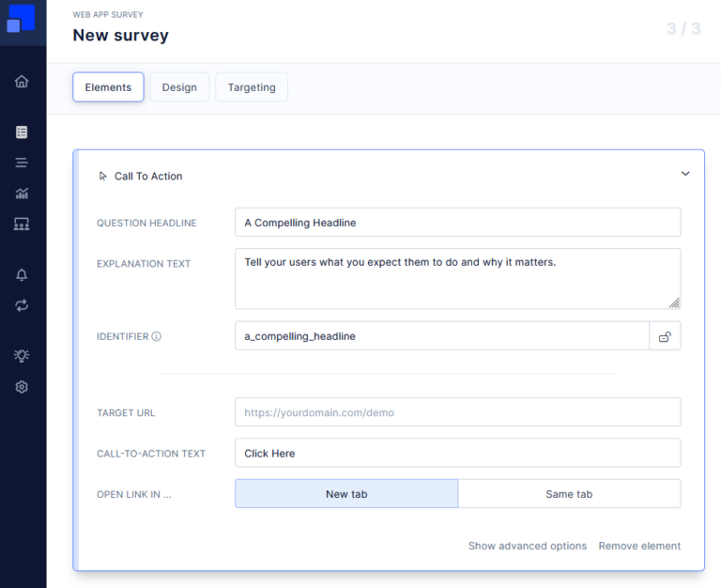Switch to the Design tab
The height and width of the screenshot is (588, 721).
[179, 87]
